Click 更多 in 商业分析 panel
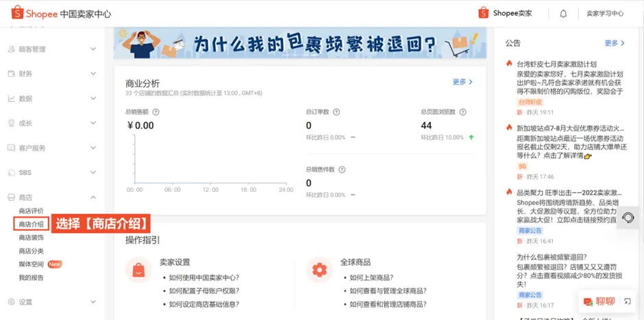This screenshot has width=644, height=320. pos(462,82)
